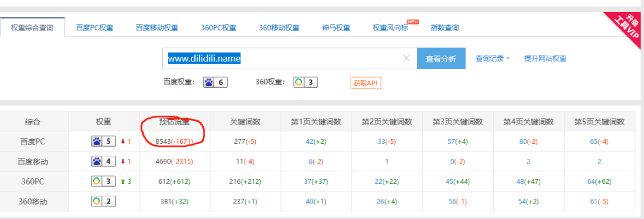Click the 360移动 row label
The image size is (644, 219).
(x=33, y=201)
